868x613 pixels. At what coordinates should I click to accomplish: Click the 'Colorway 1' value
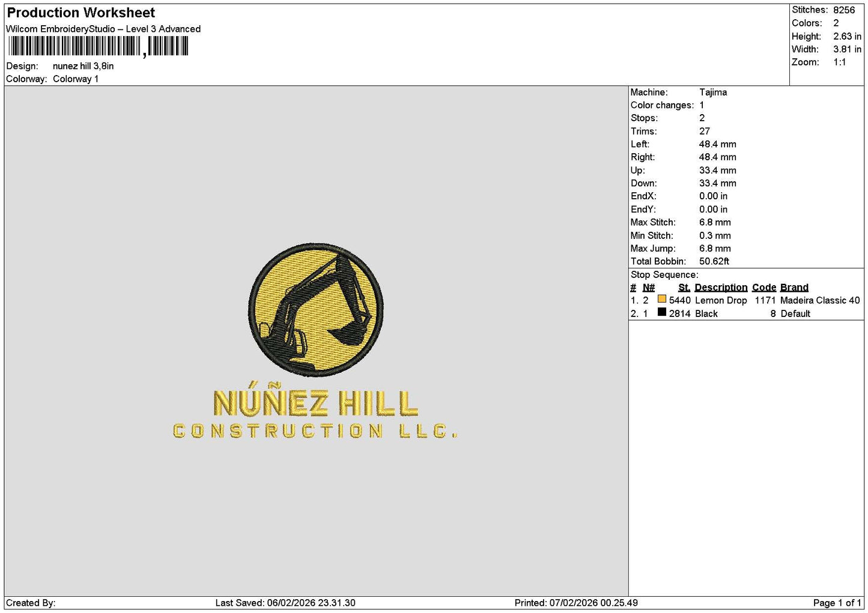(x=76, y=79)
